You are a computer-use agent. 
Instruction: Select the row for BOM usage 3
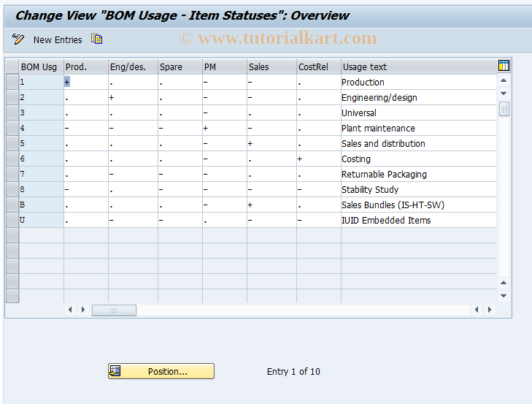[12, 113]
